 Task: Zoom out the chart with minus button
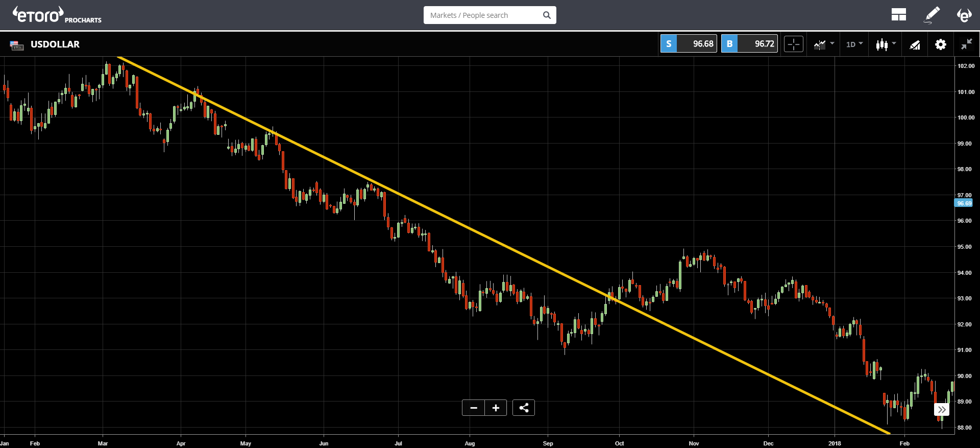click(473, 408)
